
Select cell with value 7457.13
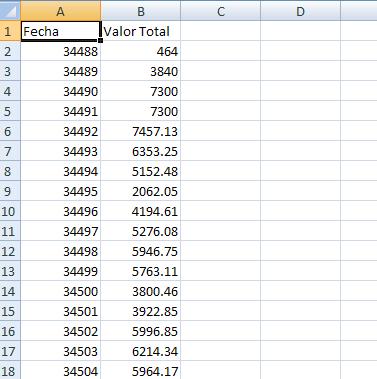pyautogui.click(x=141, y=131)
